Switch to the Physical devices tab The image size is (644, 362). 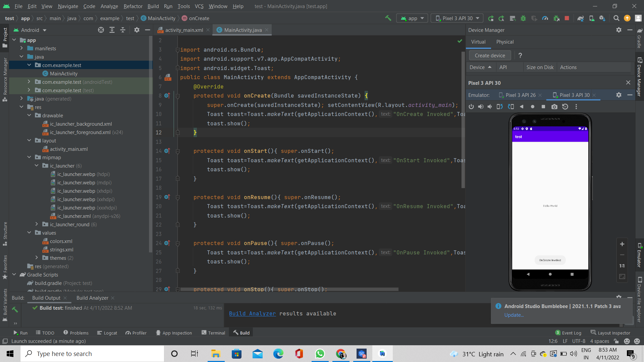(x=505, y=42)
